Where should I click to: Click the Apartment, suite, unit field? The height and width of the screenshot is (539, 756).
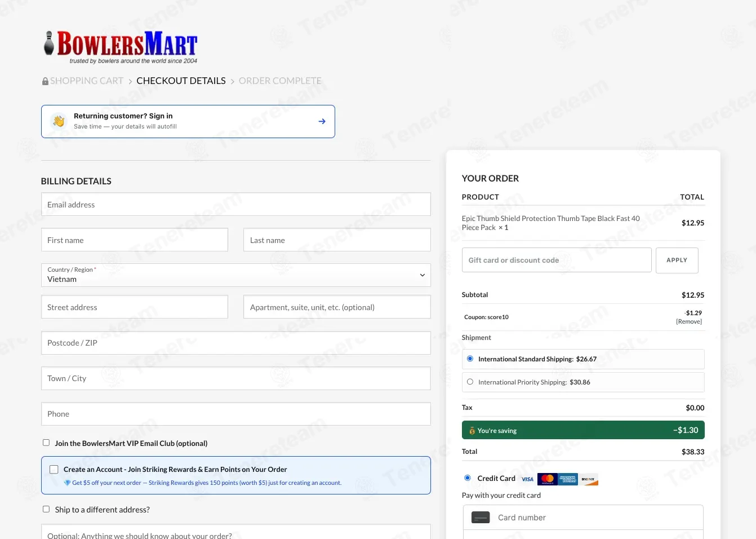pos(337,307)
